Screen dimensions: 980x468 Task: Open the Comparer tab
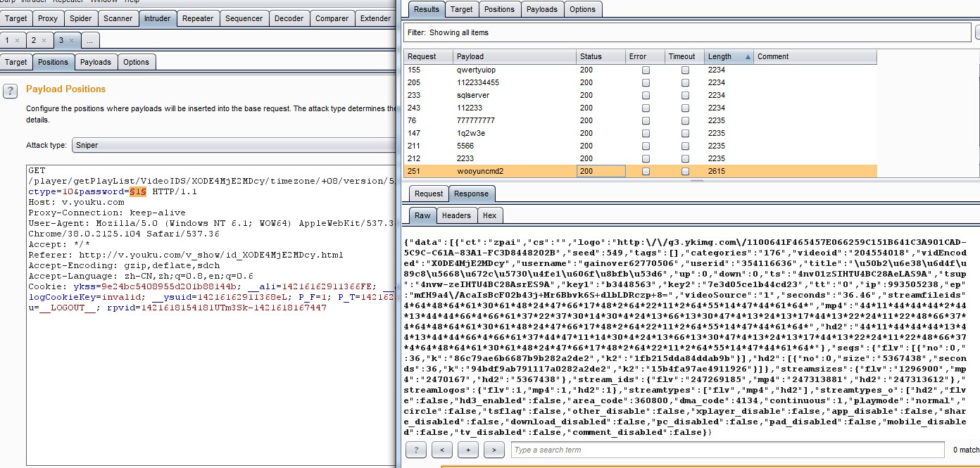[x=332, y=18]
